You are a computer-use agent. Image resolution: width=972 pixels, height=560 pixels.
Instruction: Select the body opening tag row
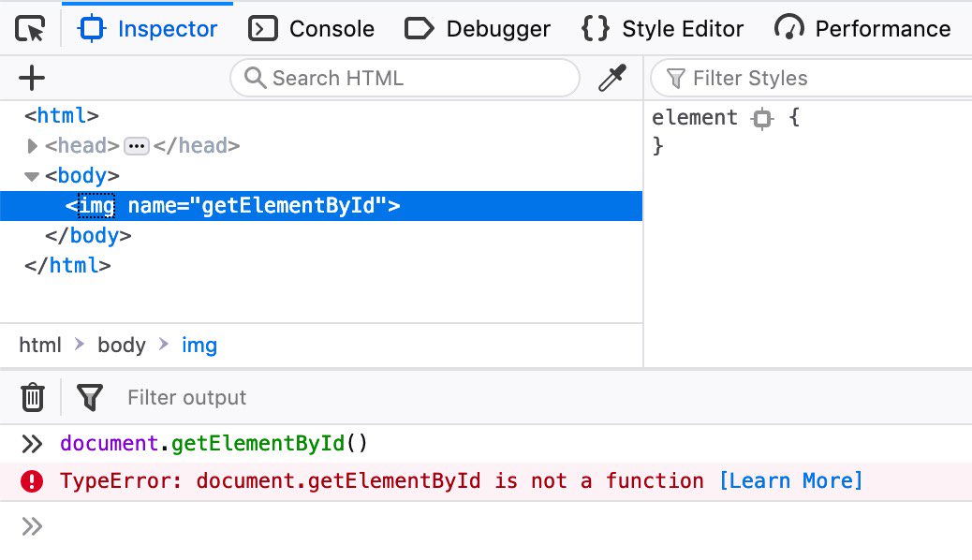[321, 175]
